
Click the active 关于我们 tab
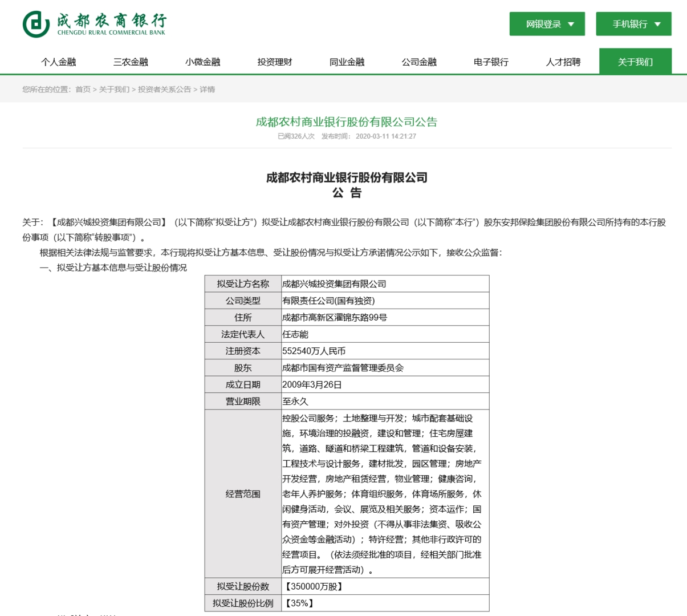[x=635, y=62]
